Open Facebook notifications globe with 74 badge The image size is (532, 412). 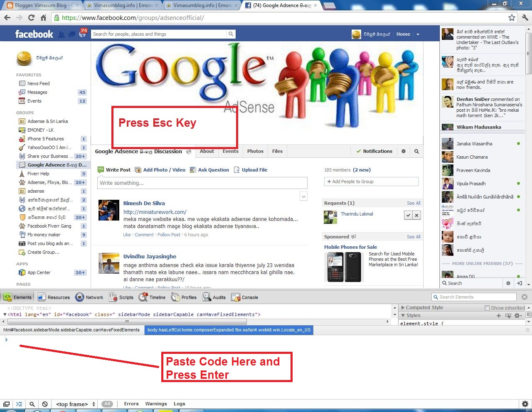point(83,34)
